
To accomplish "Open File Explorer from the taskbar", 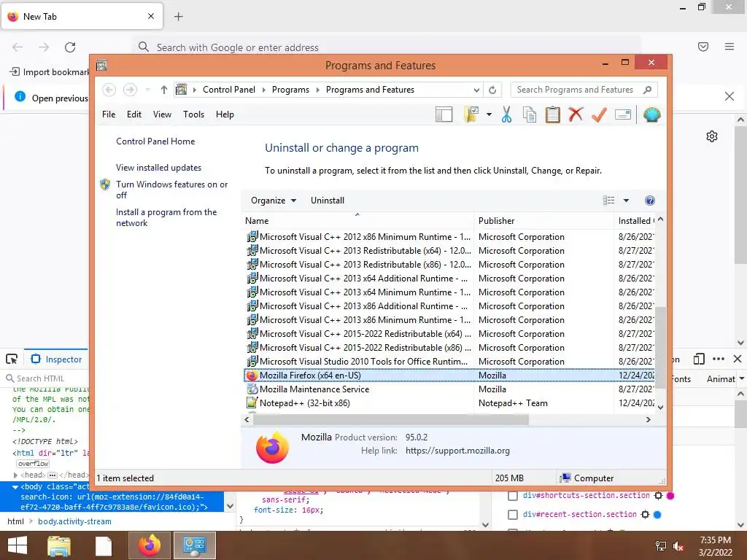I will 59,545.
